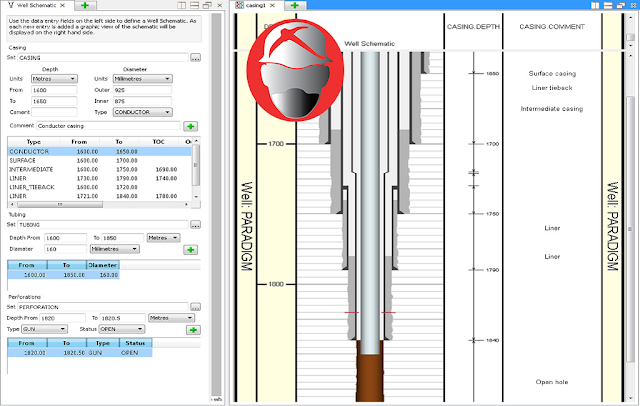
Task: Split the casing1 view into stacked rows
Action: coord(608,5)
